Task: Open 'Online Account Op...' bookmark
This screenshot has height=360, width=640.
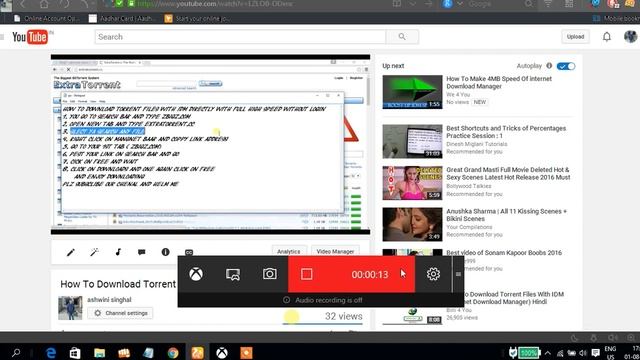Action: [x=46, y=18]
